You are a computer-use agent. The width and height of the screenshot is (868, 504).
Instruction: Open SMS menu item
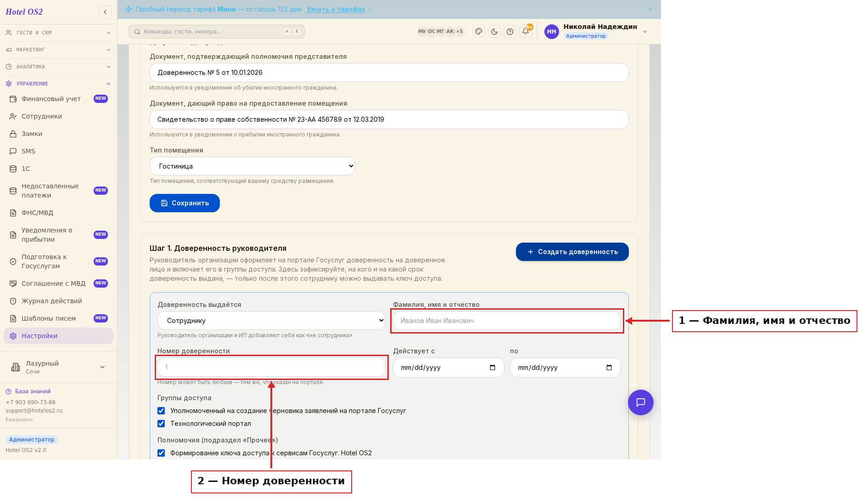(x=58, y=151)
